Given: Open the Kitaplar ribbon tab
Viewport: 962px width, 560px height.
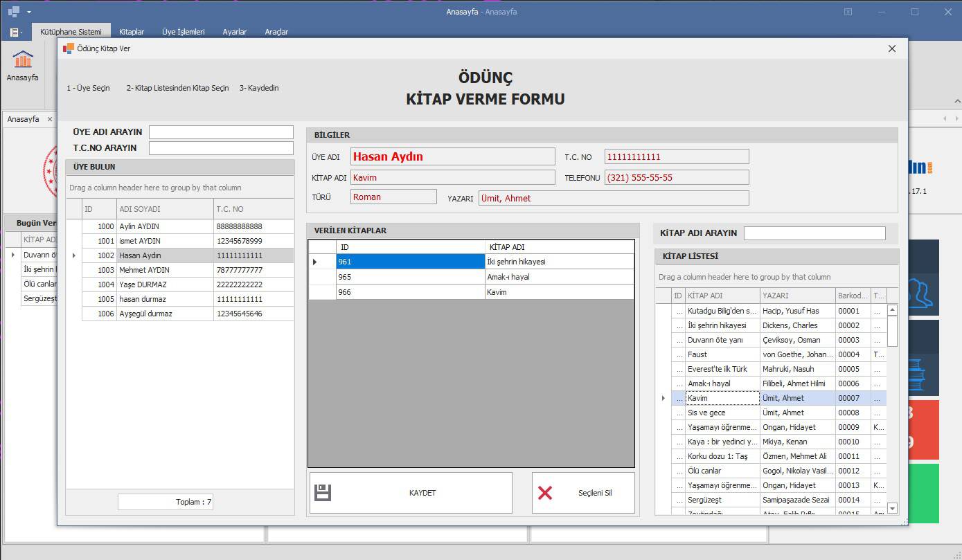Looking at the screenshot, I should [x=132, y=32].
